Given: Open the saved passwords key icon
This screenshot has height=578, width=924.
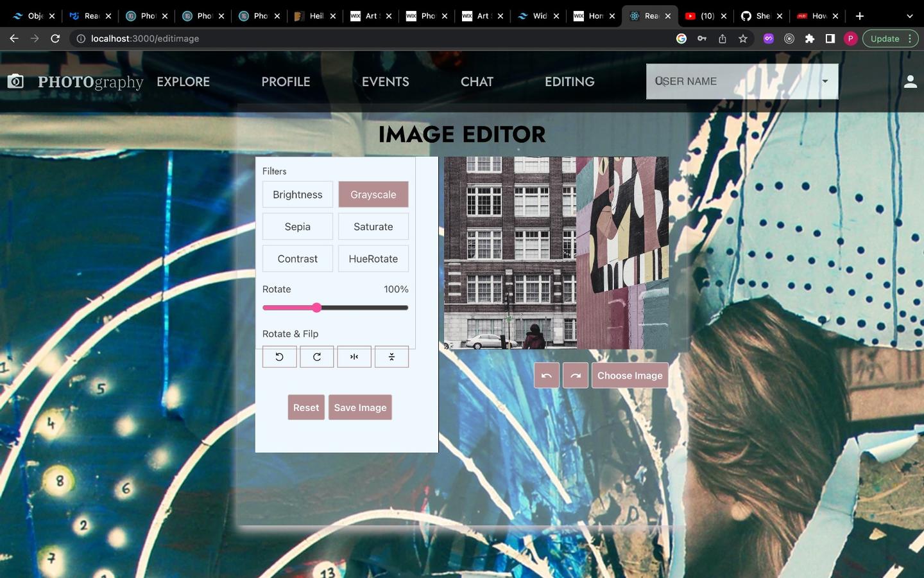Looking at the screenshot, I should pos(702,39).
